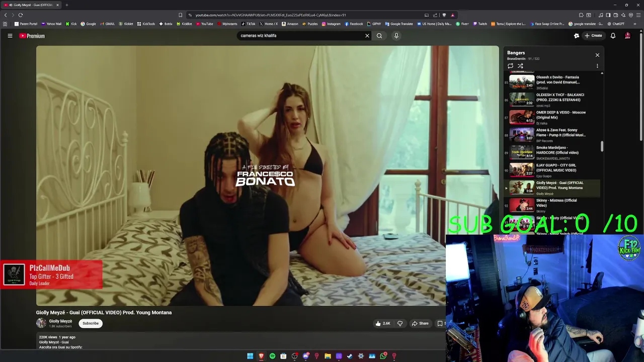The height and width of the screenshot is (362, 644).
Task: Shuffle the Bangers playlist
Action: [520, 66]
